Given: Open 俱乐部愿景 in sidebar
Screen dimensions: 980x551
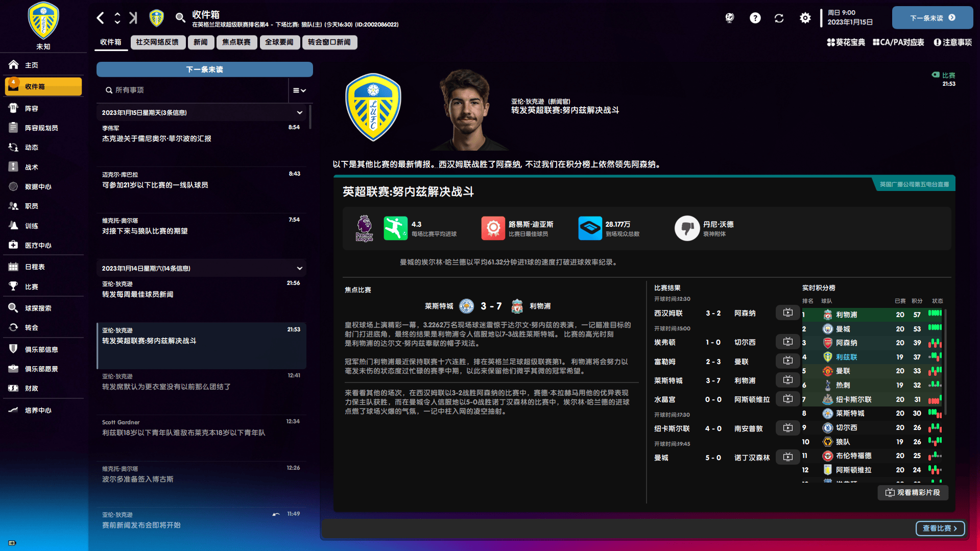Looking at the screenshot, I should click(x=43, y=369).
